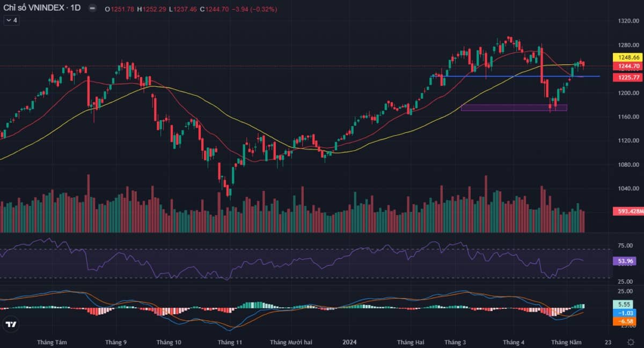Select the yellow 1248.66 price axis label
This screenshot has width=644, height=348.
coord(628,57)
